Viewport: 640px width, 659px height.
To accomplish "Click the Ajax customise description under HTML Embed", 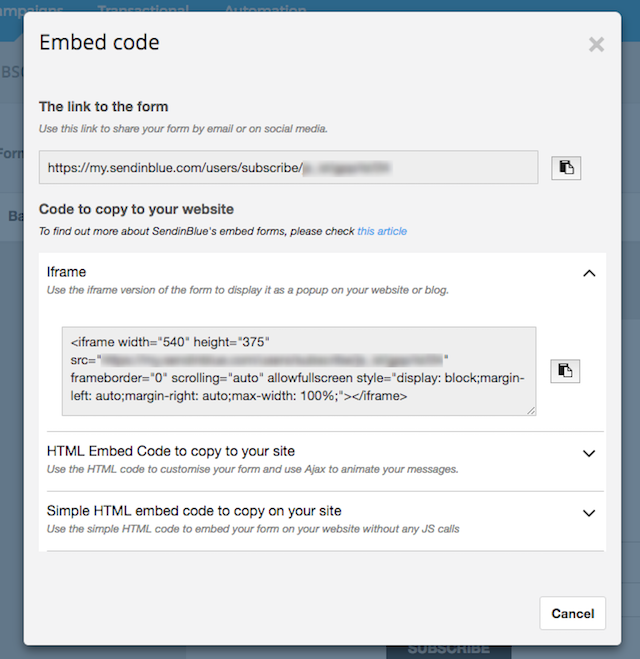I will [x=252, y=469].
